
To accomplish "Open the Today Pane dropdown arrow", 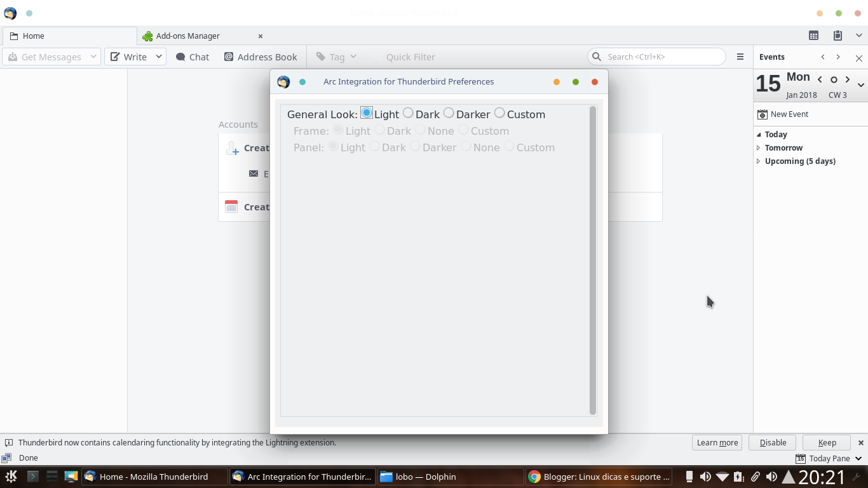I will pyautogui.click(x=859, y=458).
